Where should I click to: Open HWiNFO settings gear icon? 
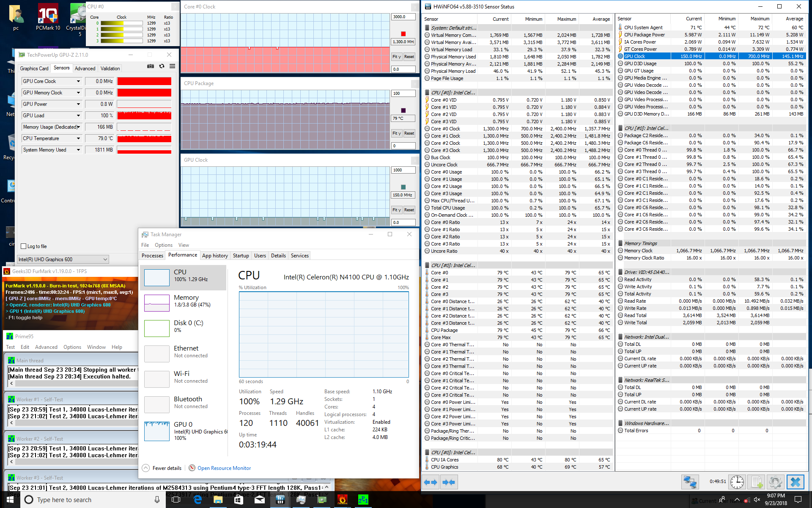(775, 482)
